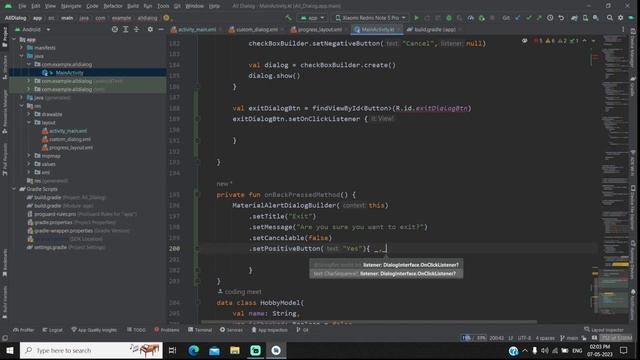Image resolution: width=640 pixels, height=360 pixels.
Task: Click Collapse All in Project panel
Action: click(136, 29)
